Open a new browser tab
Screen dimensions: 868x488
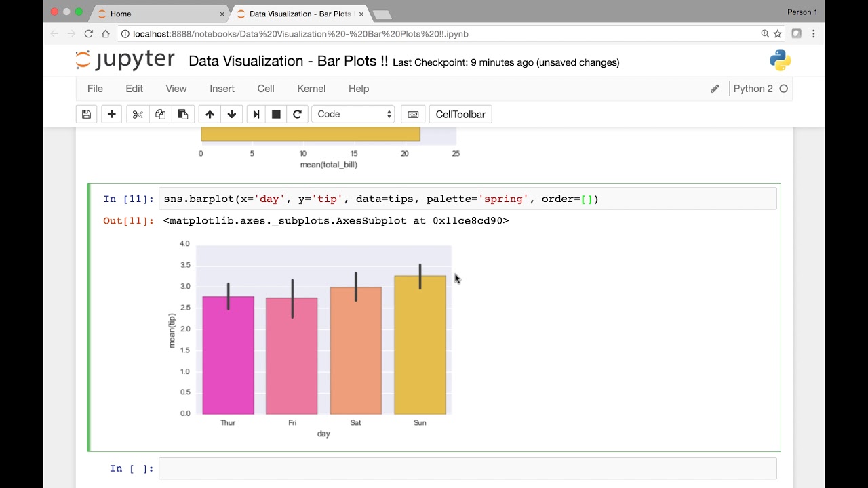pos(382,14)
